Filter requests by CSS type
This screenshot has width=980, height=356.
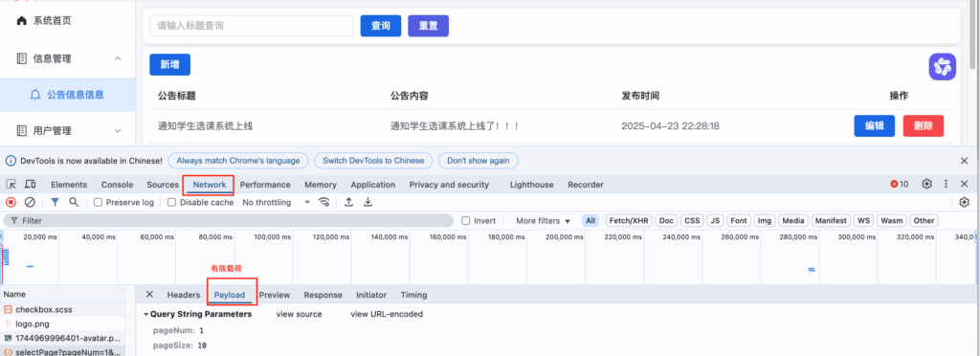(x=692, y=220)
